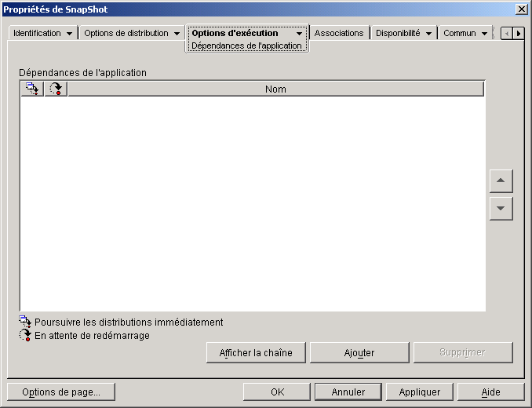Click the Poursuivre les distributions immédiatement legend icon
Image resolution: width=532 pixels, height=408 pixels.
tap(25, 322)
